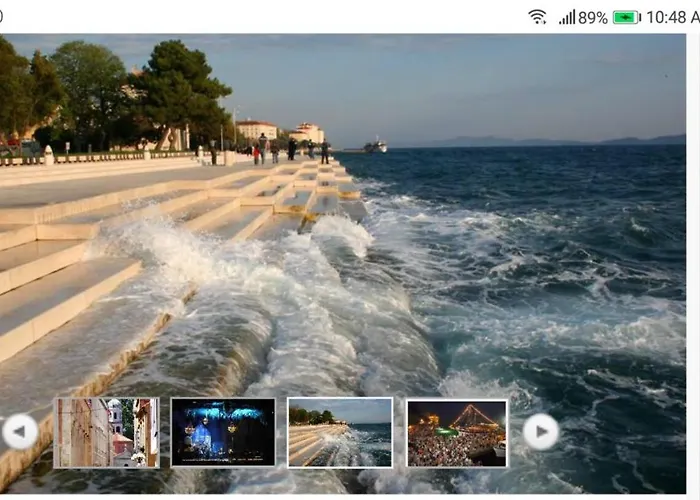Screen dimensions: 700x500
Task: Tap the cellular signal bars icon
Action: pyautogui.click(x=567, y=17)
